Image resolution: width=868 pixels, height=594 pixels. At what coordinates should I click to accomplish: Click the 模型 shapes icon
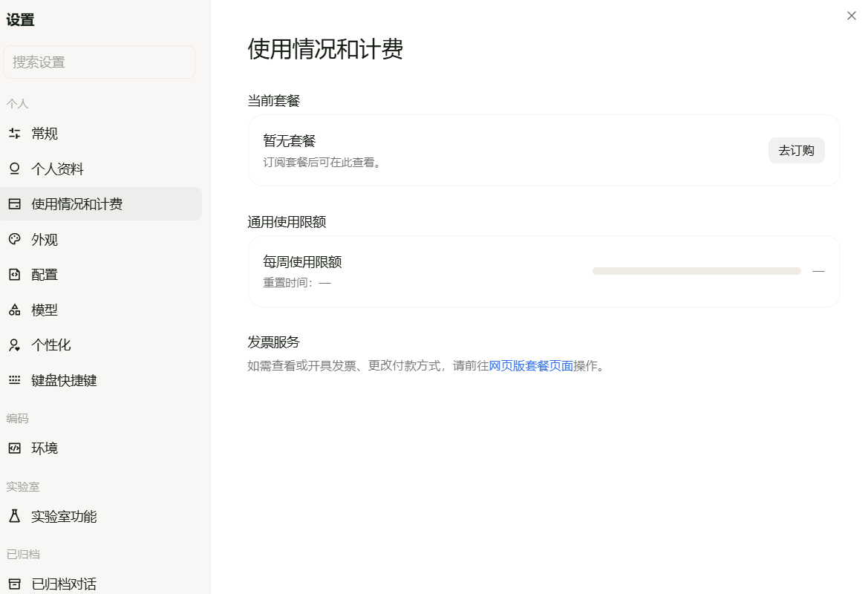[15, 310]
